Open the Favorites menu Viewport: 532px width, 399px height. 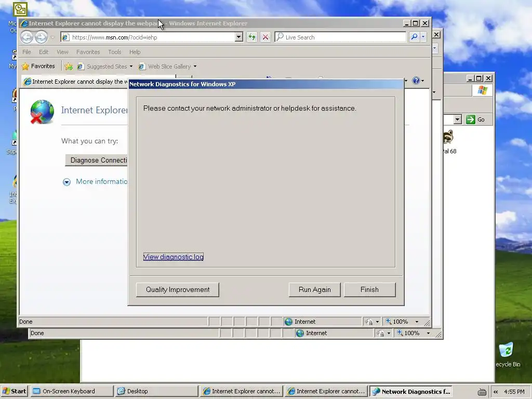tap(88, 52)
